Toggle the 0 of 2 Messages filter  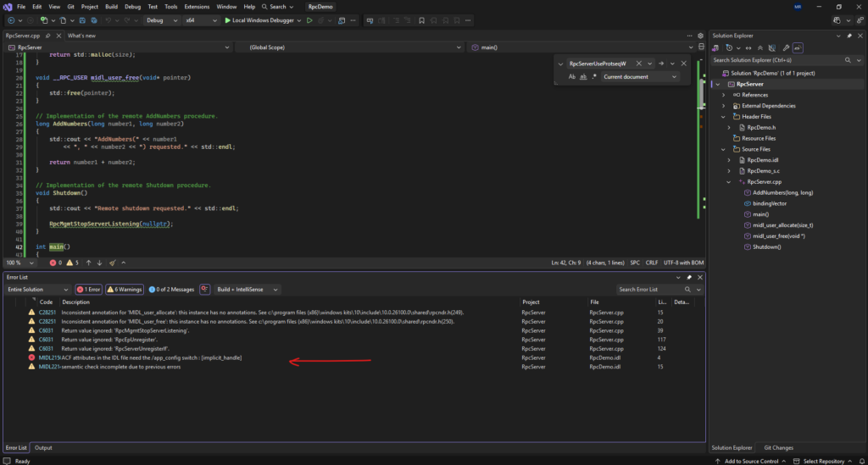pyautogui.click(x=171, y=289)
